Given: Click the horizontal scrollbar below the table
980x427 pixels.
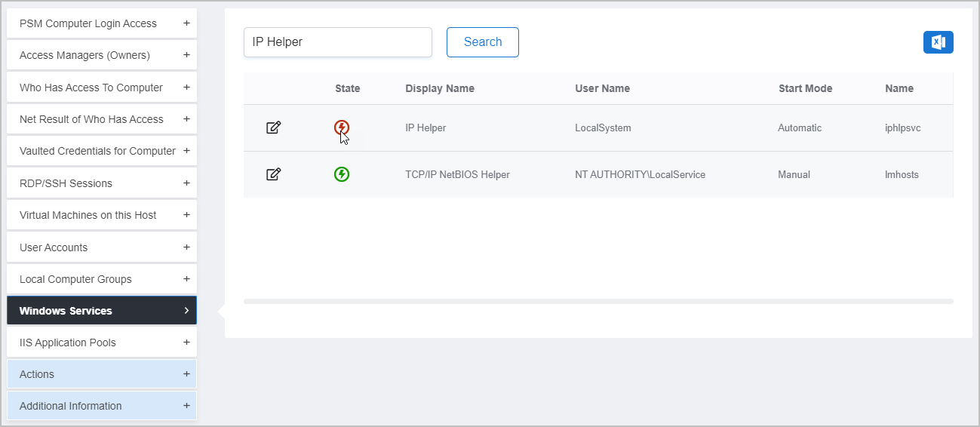Looking at the screenshot, I should pos(598,301).
